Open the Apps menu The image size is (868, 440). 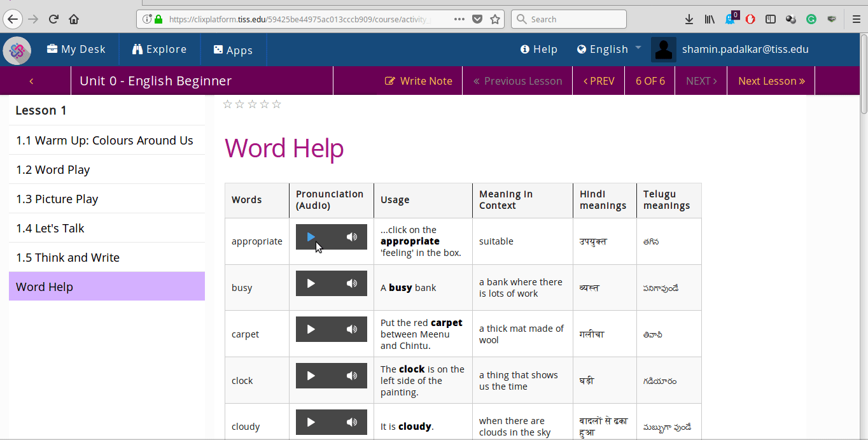click(233, 50)
